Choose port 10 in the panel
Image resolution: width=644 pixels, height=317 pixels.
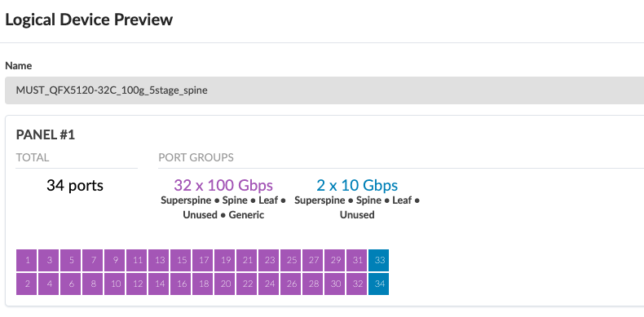click(115, 284)
